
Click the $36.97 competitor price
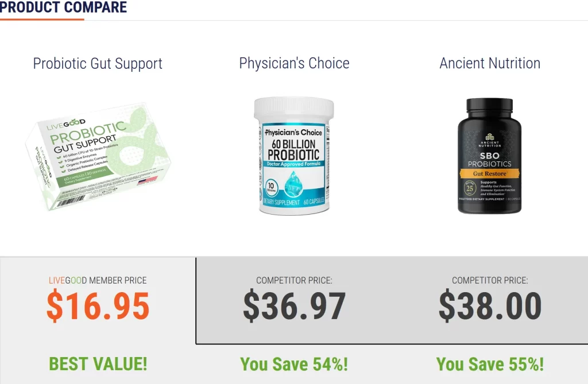(294, 306)
